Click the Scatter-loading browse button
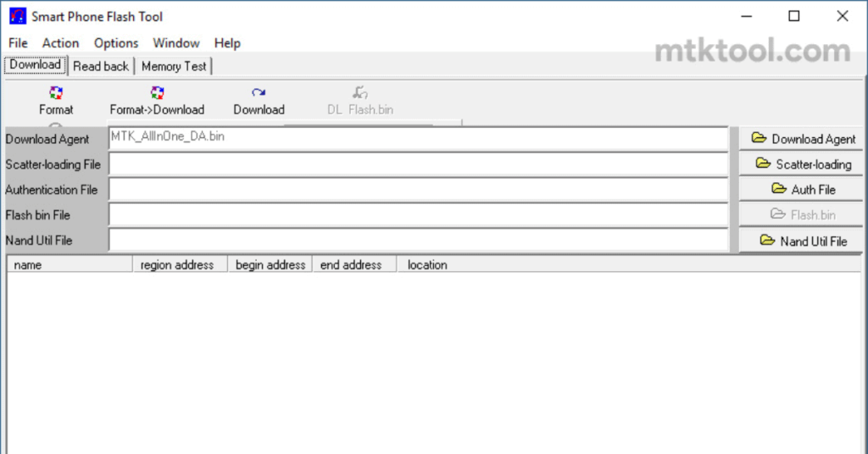The width and height of the screenshot is (868, 454). click(x=802, y=164)
